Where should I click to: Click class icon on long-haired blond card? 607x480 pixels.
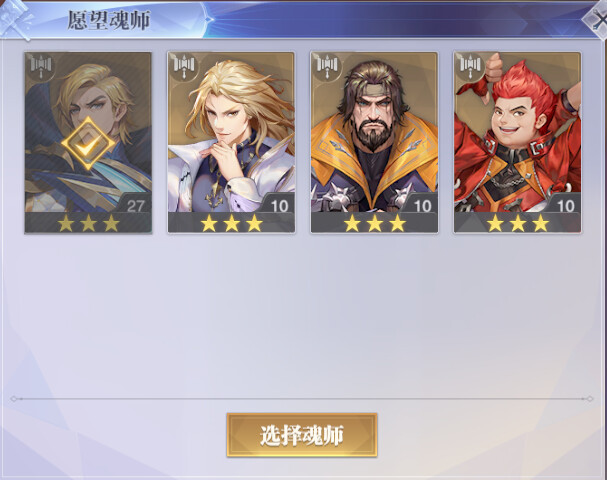click(x=184, y=67)
